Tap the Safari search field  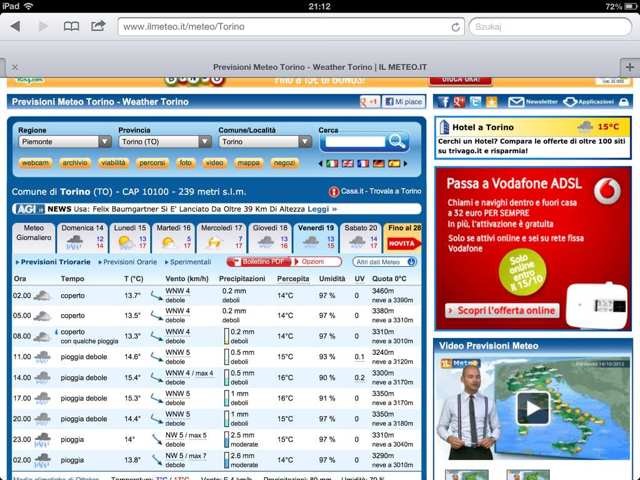(550, 27)
